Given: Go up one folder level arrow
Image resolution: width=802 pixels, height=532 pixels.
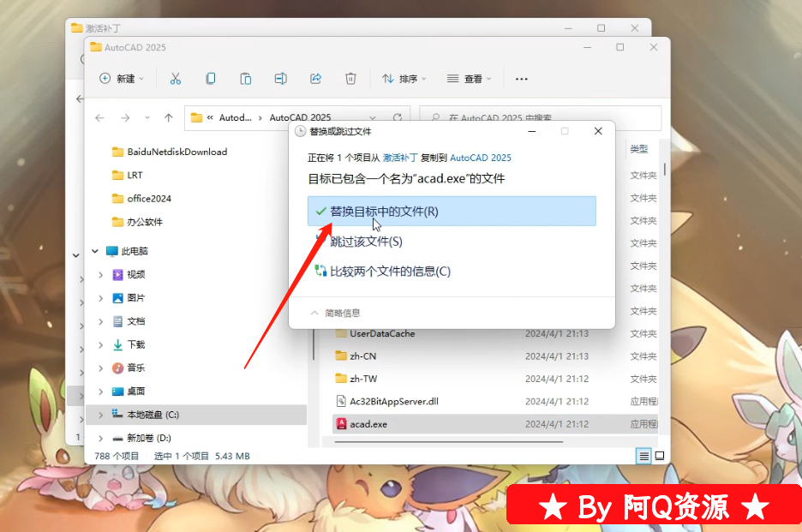Looking at the screenshot, I should 168,117.
